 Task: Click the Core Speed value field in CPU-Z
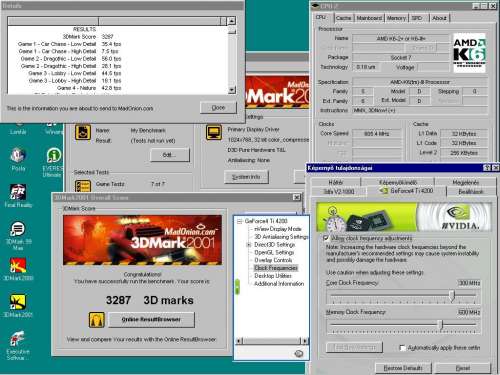tap(377, 134)
